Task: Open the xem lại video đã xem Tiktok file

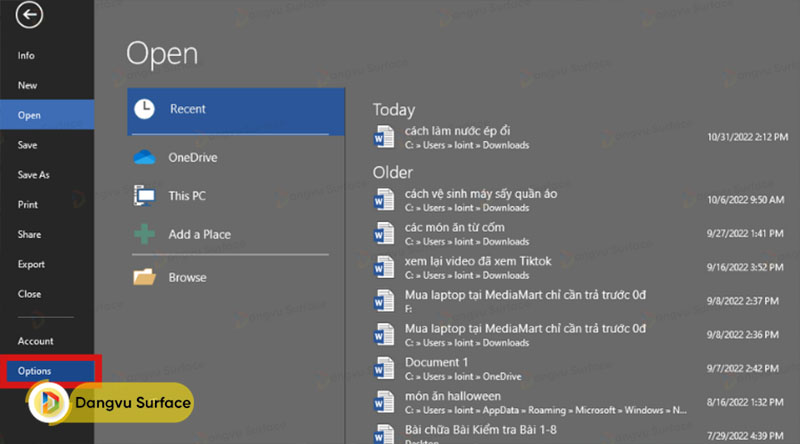Action: click(x=477, y=261)
